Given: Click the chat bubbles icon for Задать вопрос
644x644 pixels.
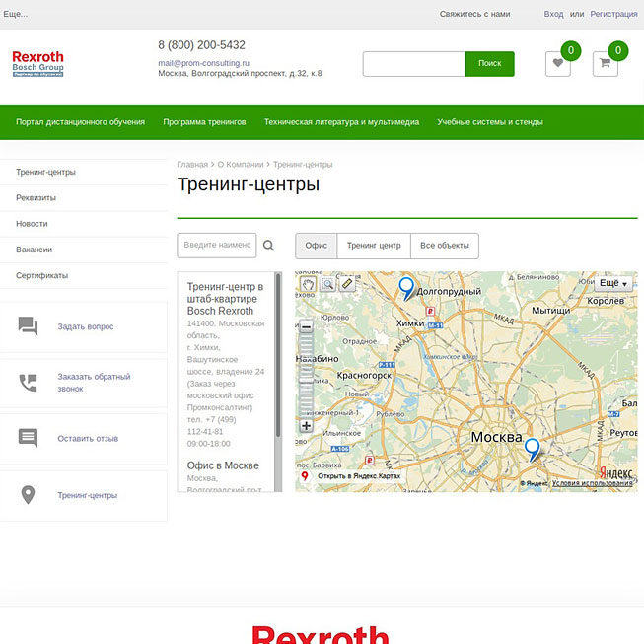Looking at the screenshot, I should click(x=28, y=326).
